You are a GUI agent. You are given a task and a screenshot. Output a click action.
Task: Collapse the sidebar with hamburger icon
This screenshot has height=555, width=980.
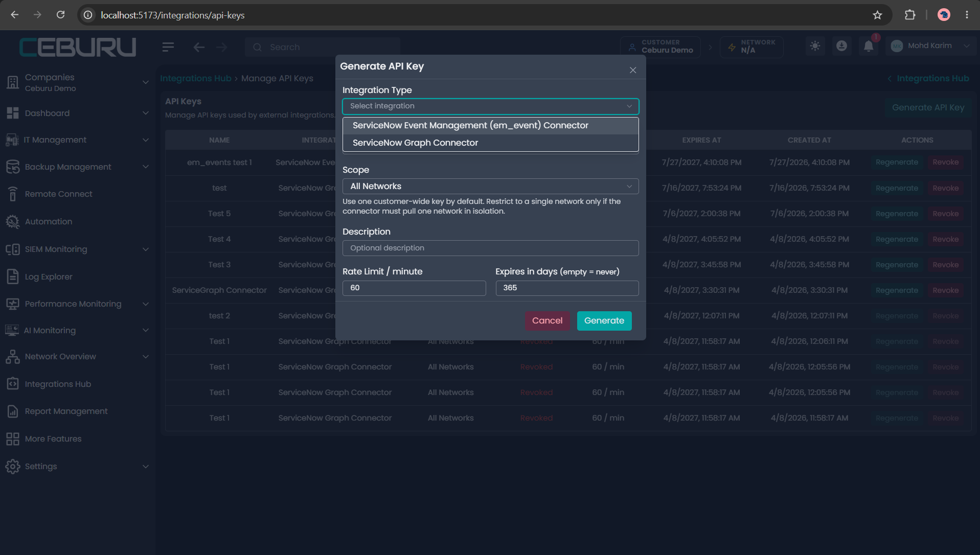coord(168,47)
